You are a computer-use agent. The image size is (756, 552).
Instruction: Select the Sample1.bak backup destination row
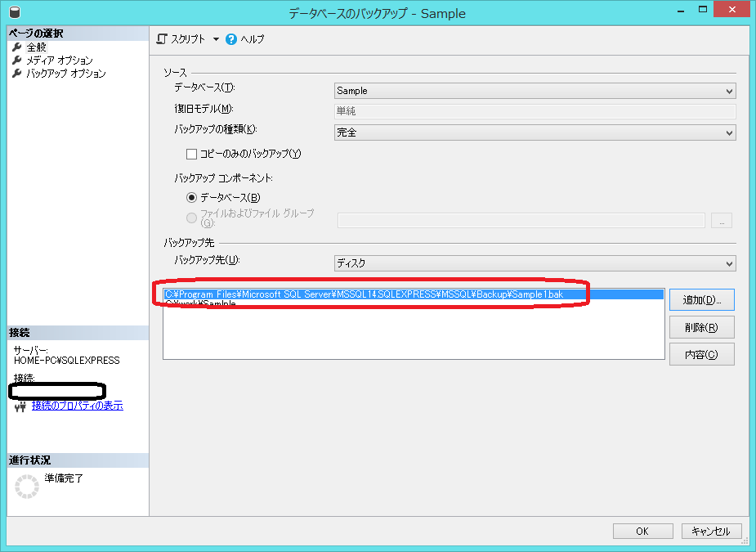point(414,294)
